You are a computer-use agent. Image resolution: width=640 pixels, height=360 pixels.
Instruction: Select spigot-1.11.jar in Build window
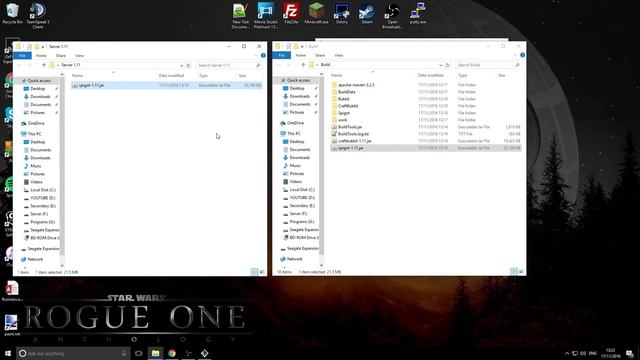426,148
